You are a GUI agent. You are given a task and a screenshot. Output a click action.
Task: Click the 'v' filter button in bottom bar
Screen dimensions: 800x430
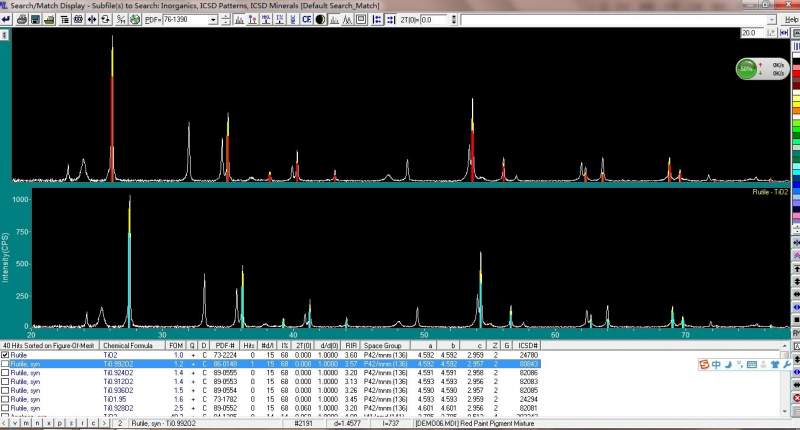click(x=15, y=423)
